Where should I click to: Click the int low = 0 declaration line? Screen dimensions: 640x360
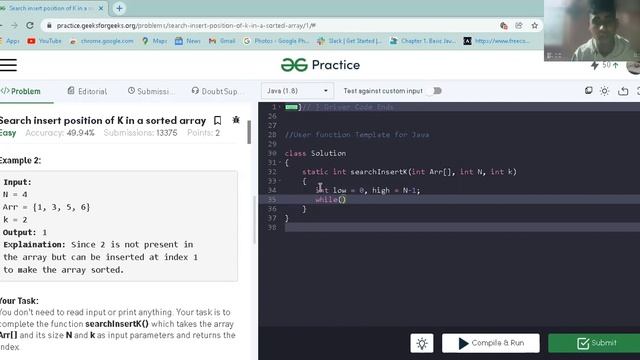click(368, 190)
